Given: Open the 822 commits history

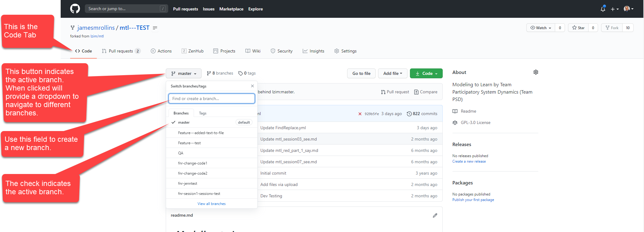Looking at the screenshot, I should pyautogui.click(x=422, y=114).
